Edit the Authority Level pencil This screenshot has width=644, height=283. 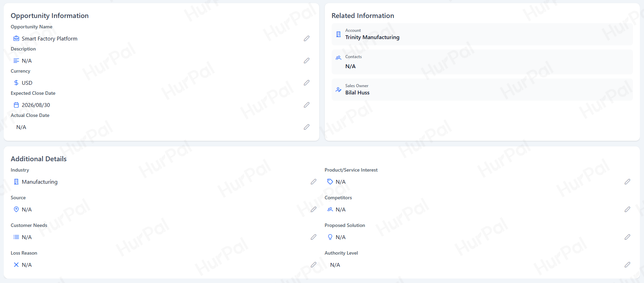627,265
